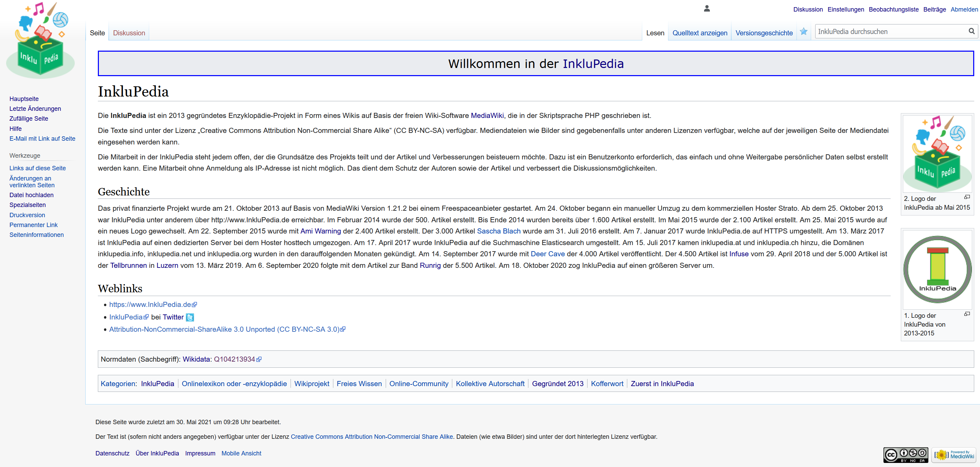Open the second InkluPedia logo thumbnail

[937, 153]
